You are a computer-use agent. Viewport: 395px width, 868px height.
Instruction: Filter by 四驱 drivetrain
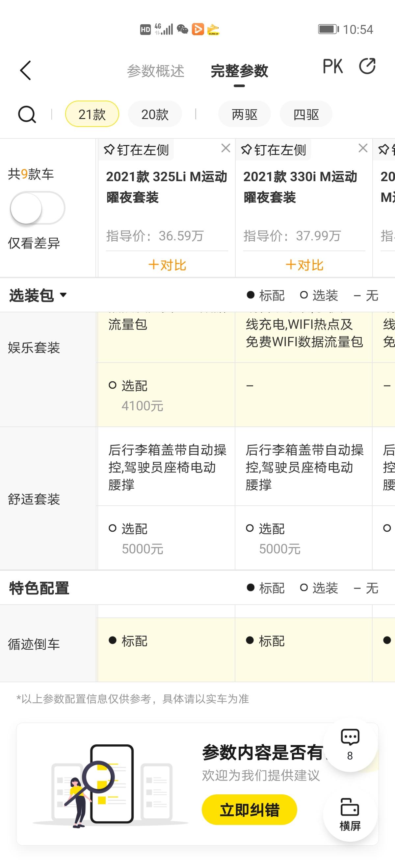point(306,114)
